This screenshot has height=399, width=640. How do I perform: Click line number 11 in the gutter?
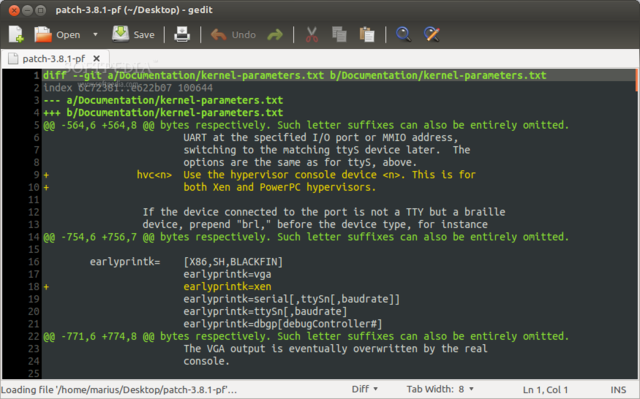tap(33, 200)
